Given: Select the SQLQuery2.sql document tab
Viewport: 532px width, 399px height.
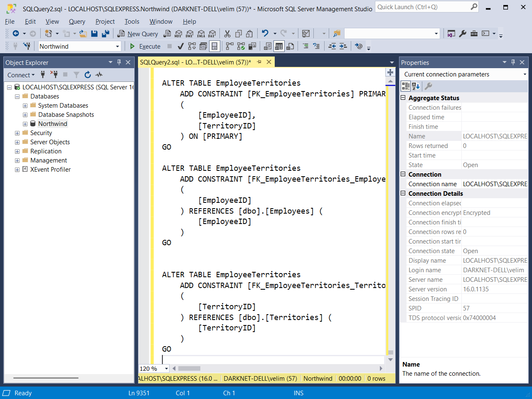Looking at the screenshot, I should 195,62.
